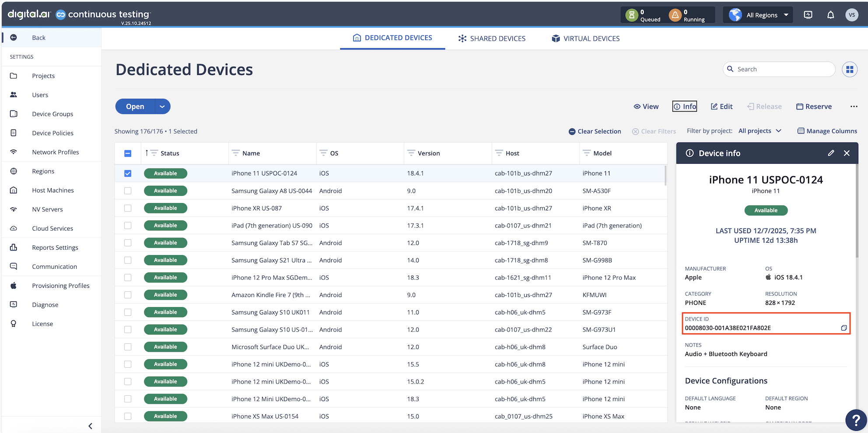Viewport: 868px width, 433px height.
Task: Select the Samsung Galaxy A8 US-0044 checkbox
Action: (128, 191)
